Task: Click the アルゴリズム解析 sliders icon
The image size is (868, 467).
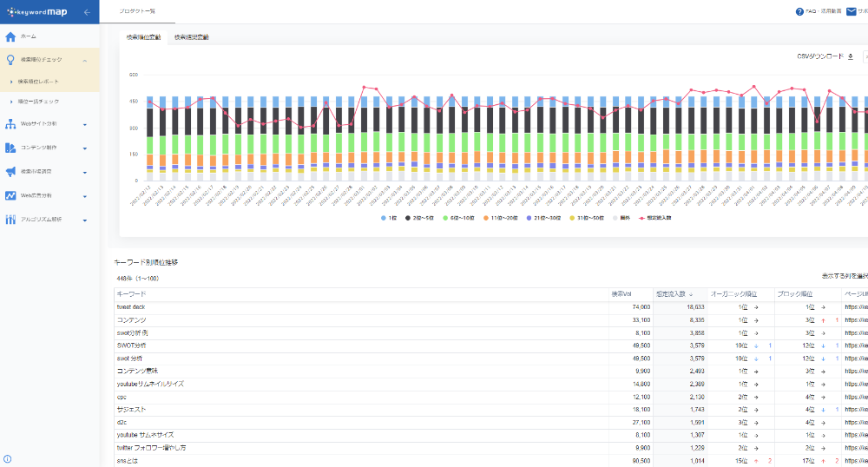Action: click(10, 220)
